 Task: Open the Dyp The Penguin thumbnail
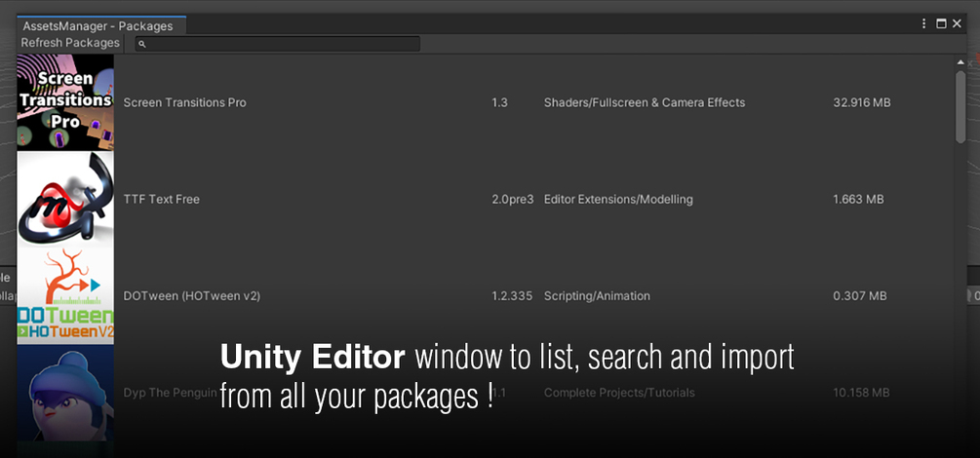click(65, 393)
